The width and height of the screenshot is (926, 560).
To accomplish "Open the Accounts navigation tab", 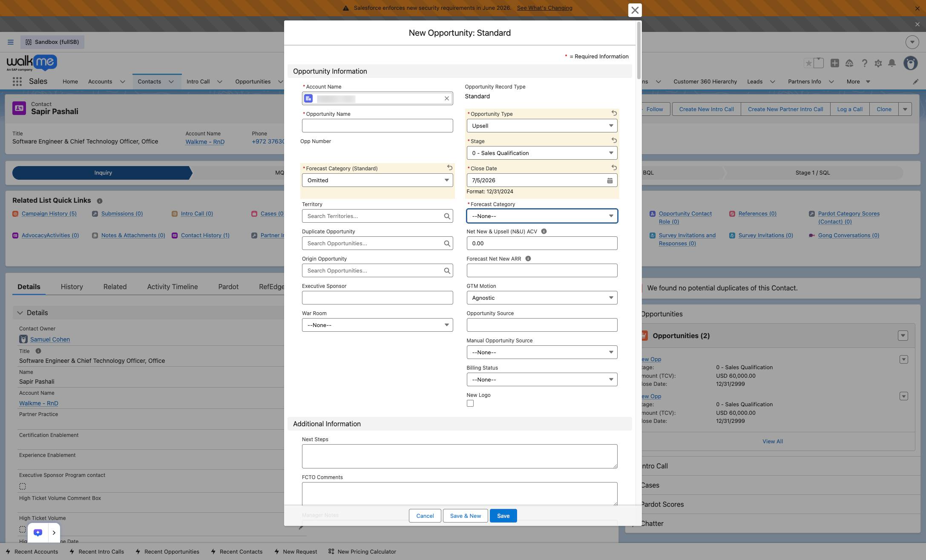I will (100, 82).
